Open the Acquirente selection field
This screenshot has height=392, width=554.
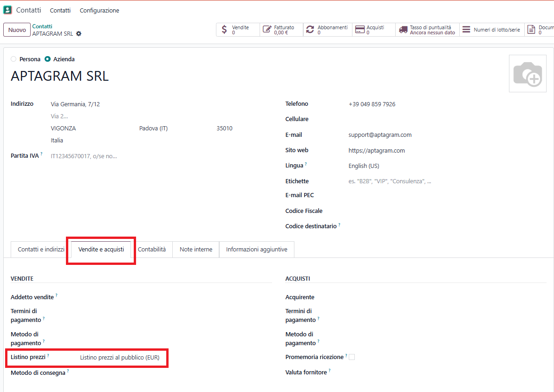447,297
